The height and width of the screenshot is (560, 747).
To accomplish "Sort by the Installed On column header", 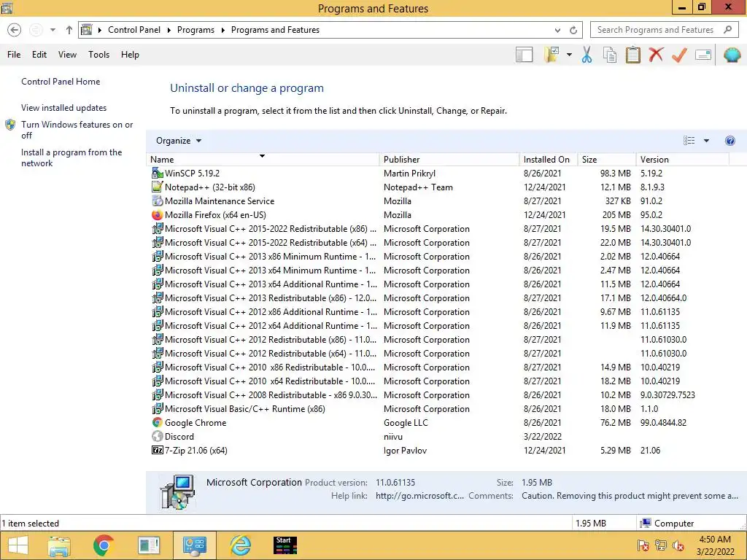I will coord(549,160).
